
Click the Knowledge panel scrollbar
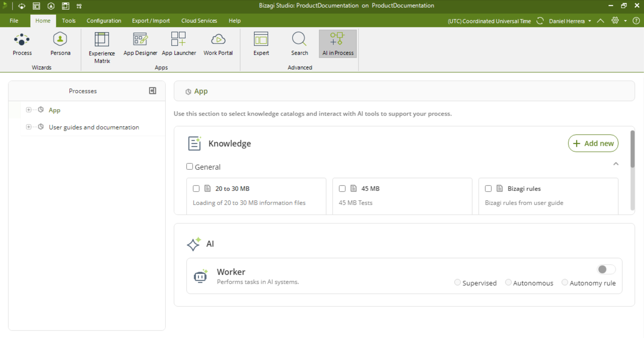click(632, 149)
